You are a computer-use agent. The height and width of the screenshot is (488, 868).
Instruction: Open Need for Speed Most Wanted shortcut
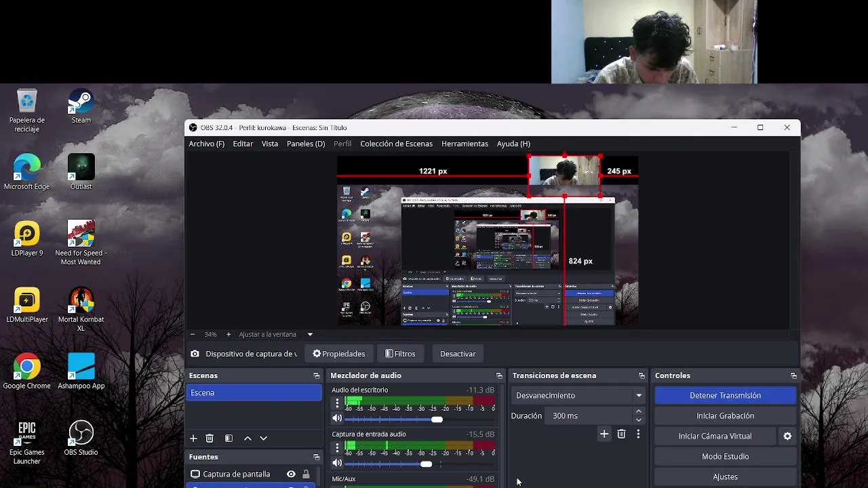81,243
